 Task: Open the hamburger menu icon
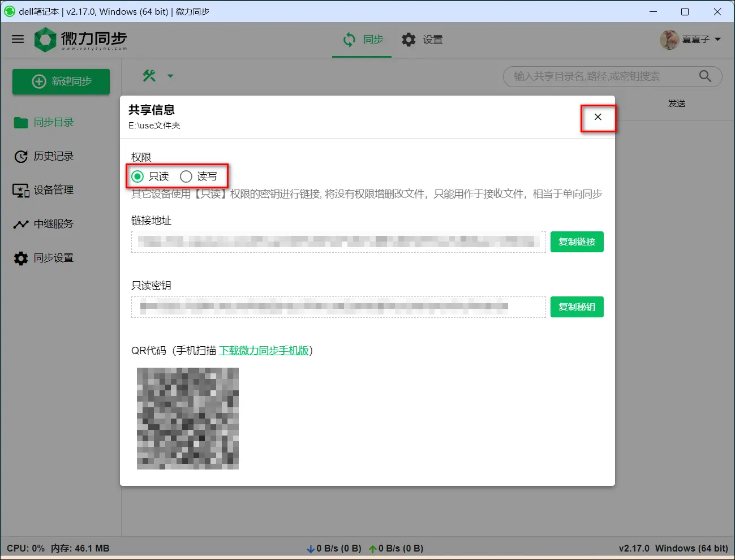pyautogui.click(x=18, y=39)
